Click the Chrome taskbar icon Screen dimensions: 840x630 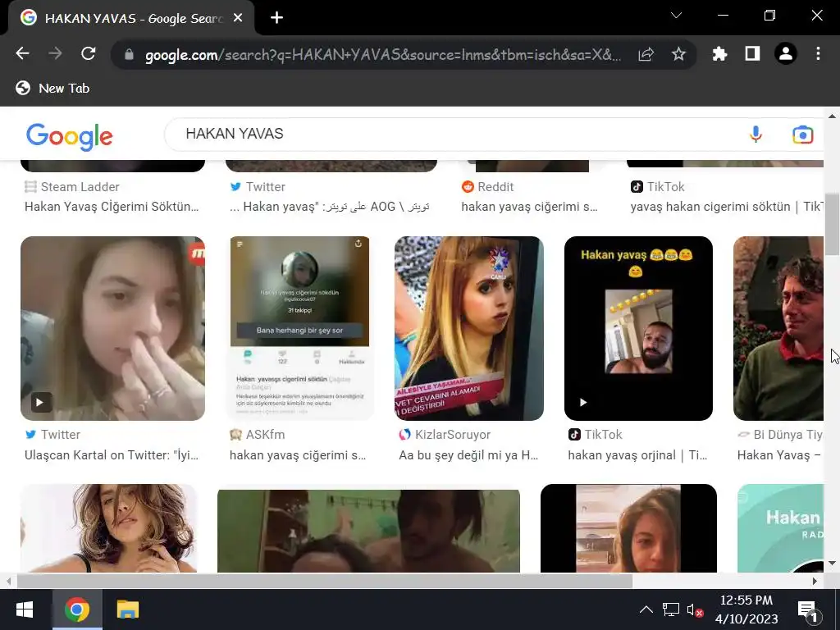77,609
